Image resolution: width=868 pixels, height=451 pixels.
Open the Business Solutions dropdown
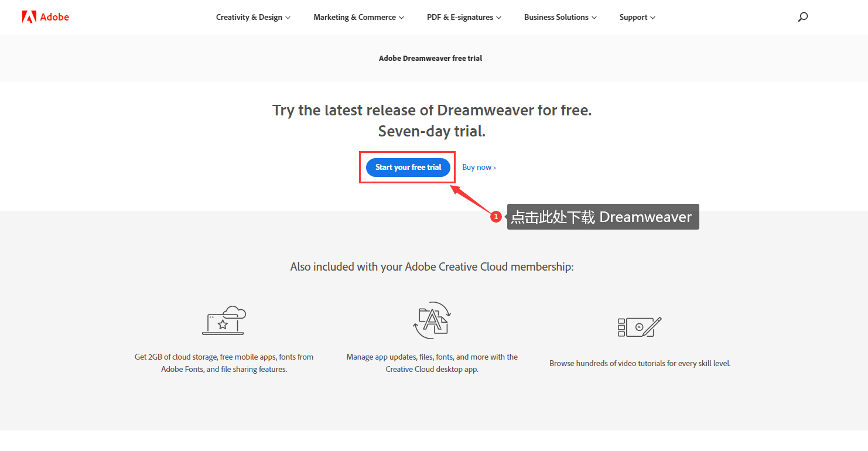(x=561, y=17)
